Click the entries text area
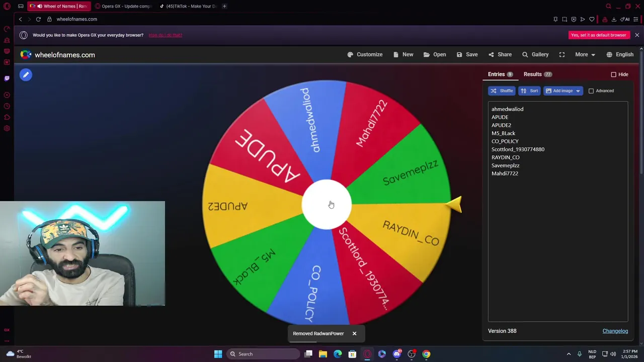The width and height of the screenshot is (644, 362). [558, 212]
